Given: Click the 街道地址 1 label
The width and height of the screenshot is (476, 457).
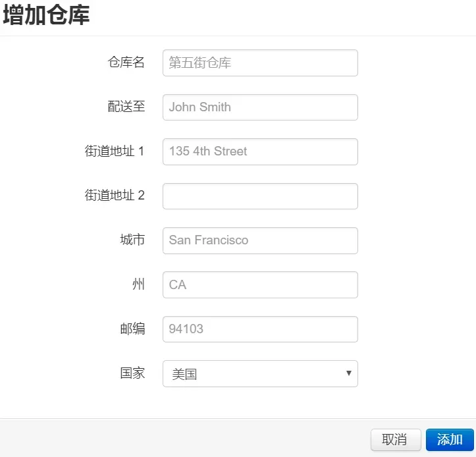Looking at the screenshot, I should 115,151.
